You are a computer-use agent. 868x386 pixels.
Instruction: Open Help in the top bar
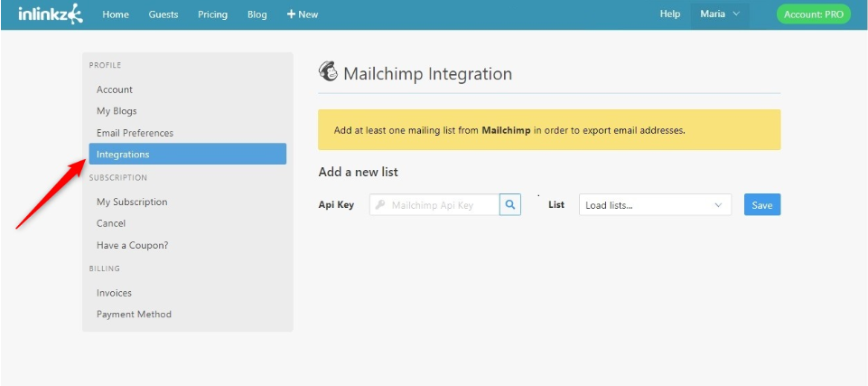(x=670, y=14)
